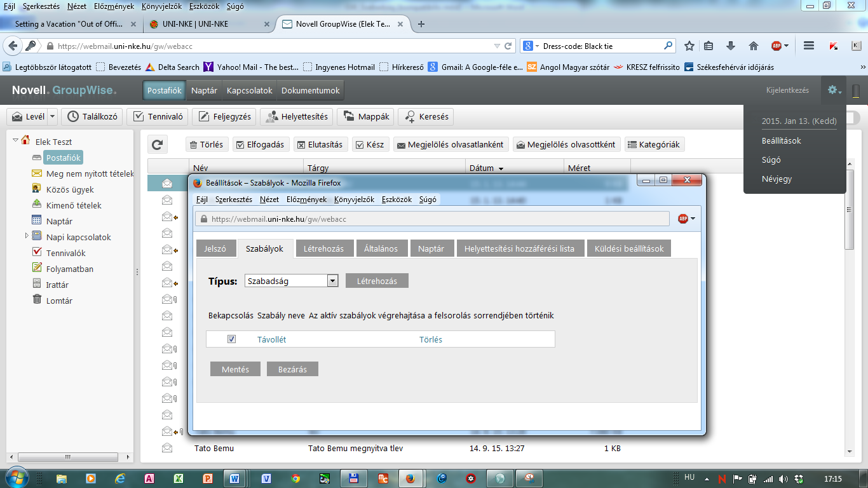Image resolution: width=868 pixels, height=488 pixels.
Task: Click Megjelölés olvasottként button
Action: pyautogui.click(x=567, y=145)
